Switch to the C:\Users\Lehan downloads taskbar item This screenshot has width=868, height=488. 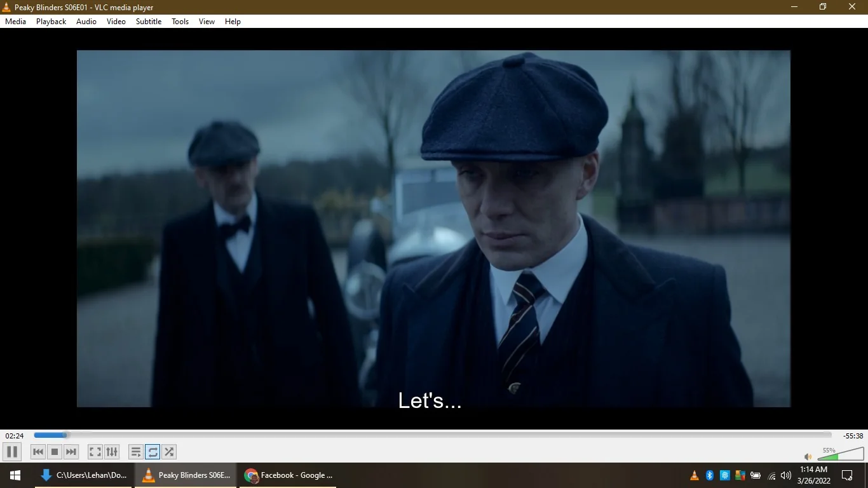[x=84, y=475]
